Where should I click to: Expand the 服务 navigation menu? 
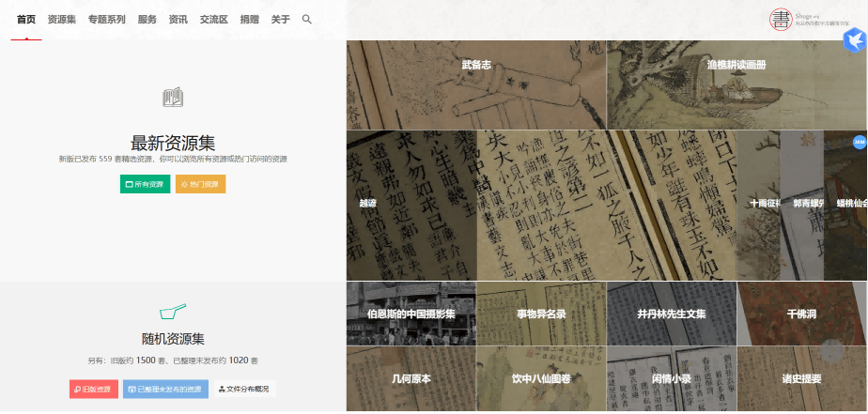point(147,19)
